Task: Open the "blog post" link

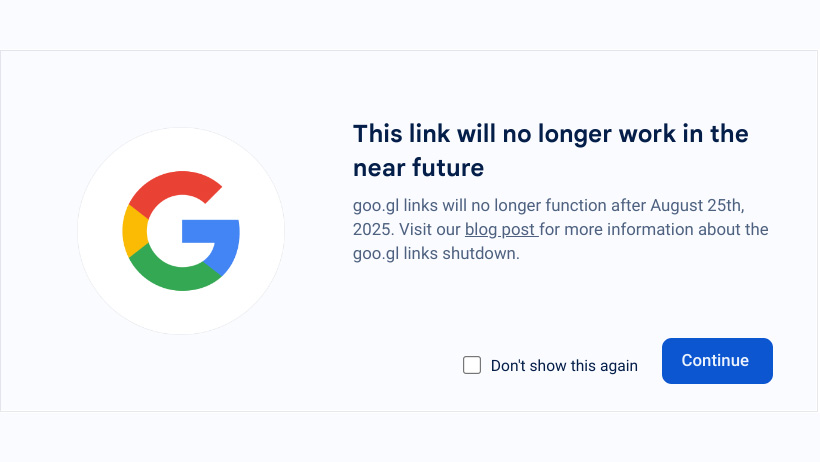Action: 501,230
